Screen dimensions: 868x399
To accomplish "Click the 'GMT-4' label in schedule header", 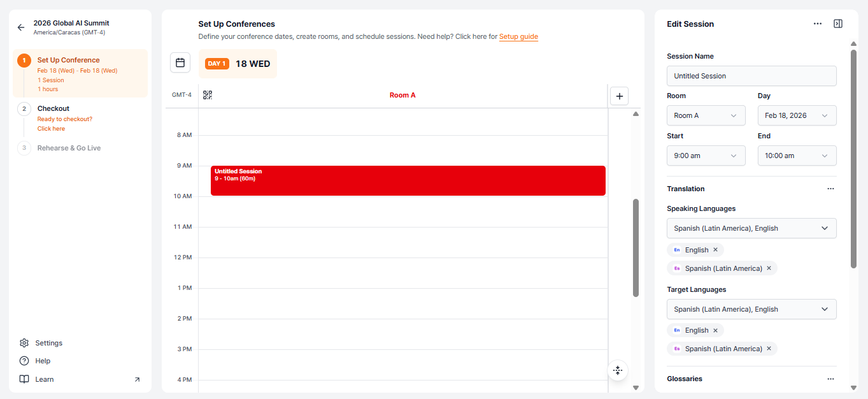I will point(181,95).
